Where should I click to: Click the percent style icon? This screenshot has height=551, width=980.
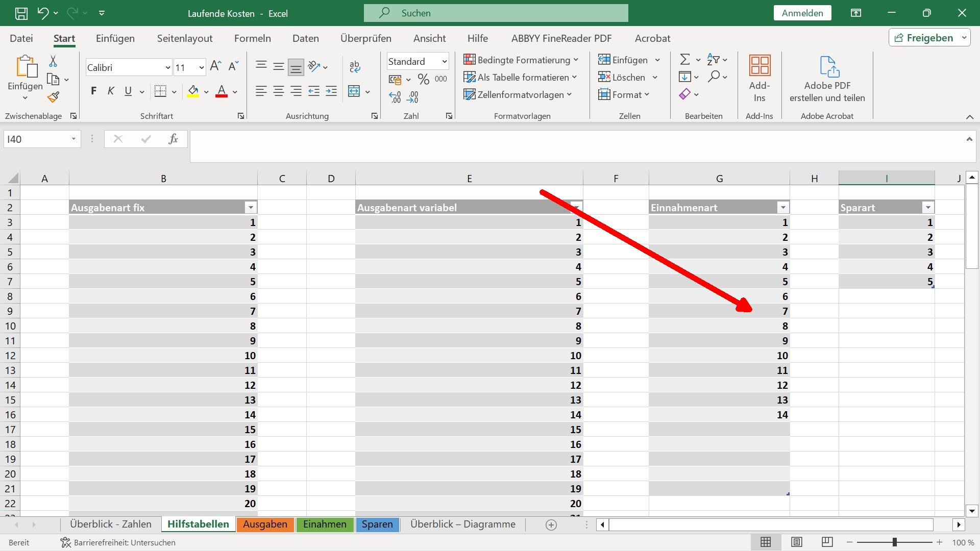pos(423,79)
